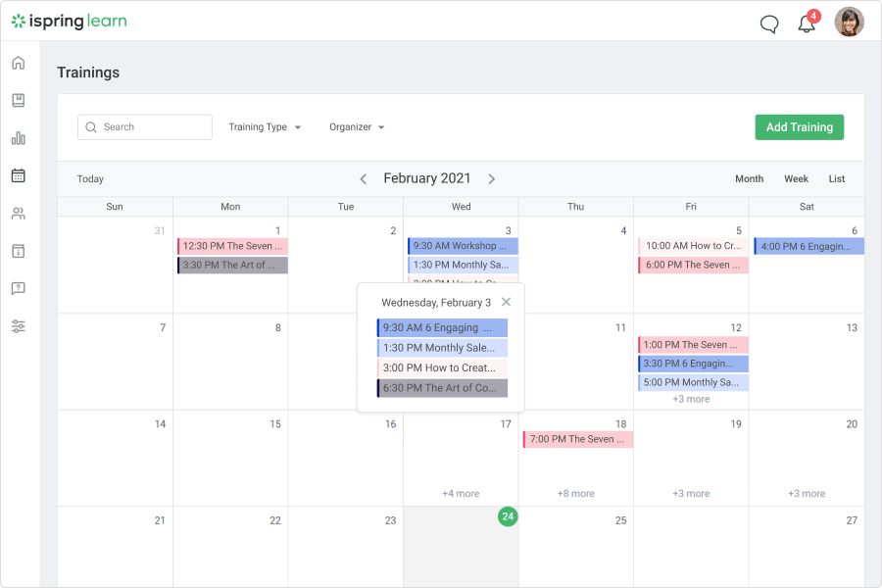
Task: Open the chat bubble icon in header
Action: click(768, 24)
